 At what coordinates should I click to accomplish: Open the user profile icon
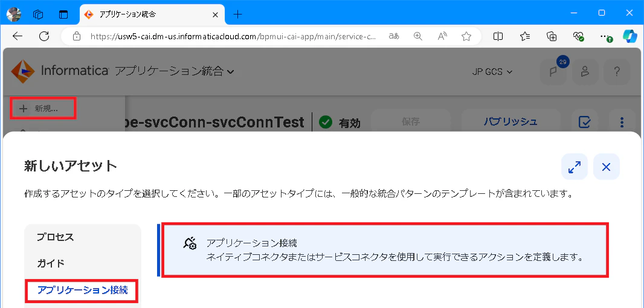point(585,72)
